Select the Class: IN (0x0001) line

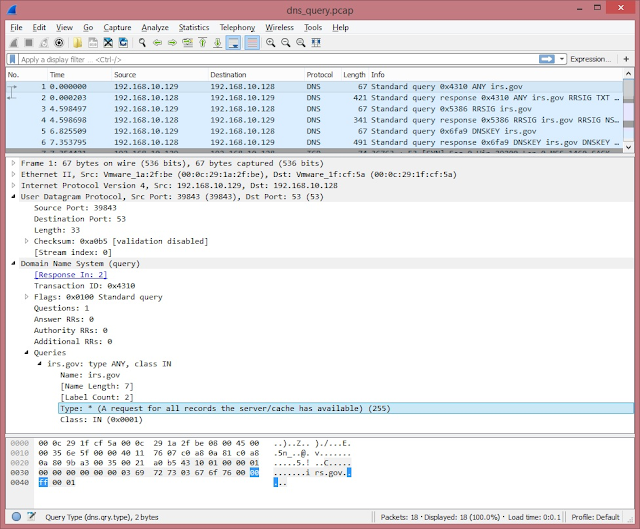coord(101,420)
